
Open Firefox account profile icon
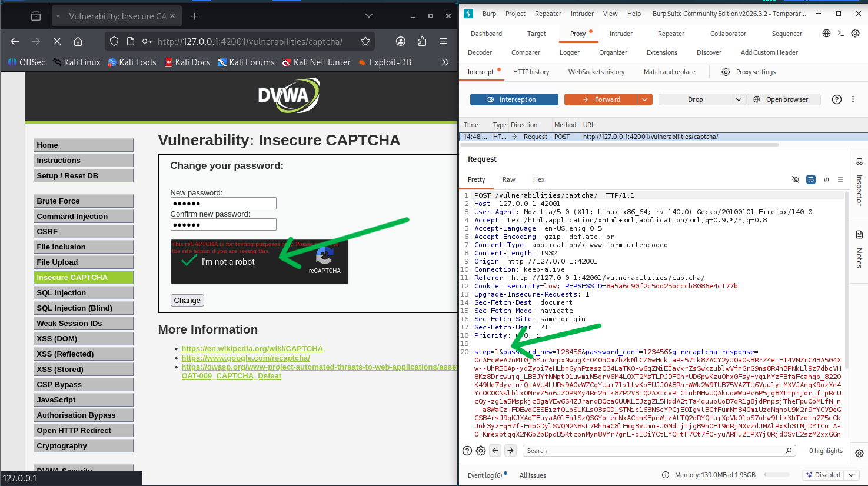401,41
